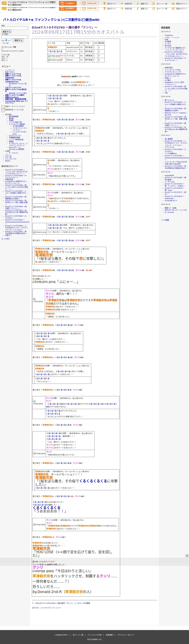
Task: Close the bottom overlay banner with X
Action: pos(187,555)
